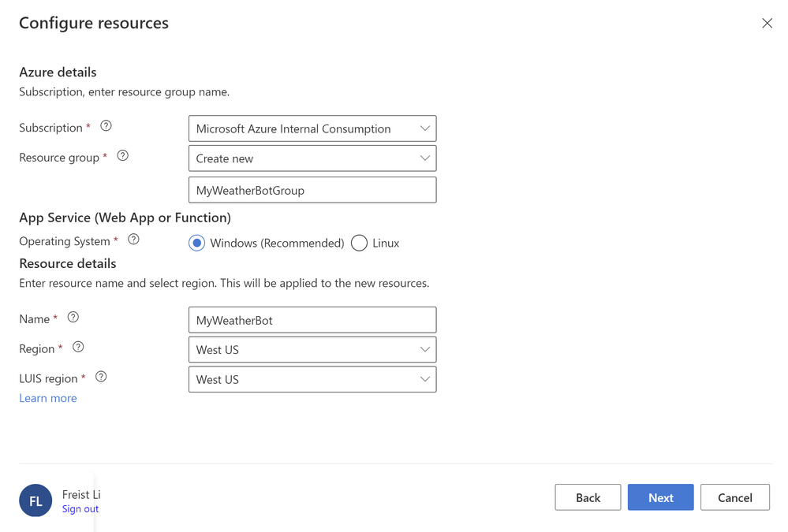The width and height of the screenshot is (788, 532).
Task: Select Windows (Recommended) operating system
Action: (x=197, y=243)
